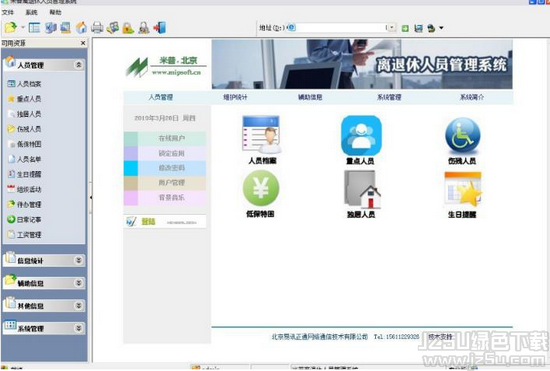Collapse sidebar using the splitter arrow handle
The width and height of the screenshot is (550, 371).
pyautogui.click(x=90, y=198)
